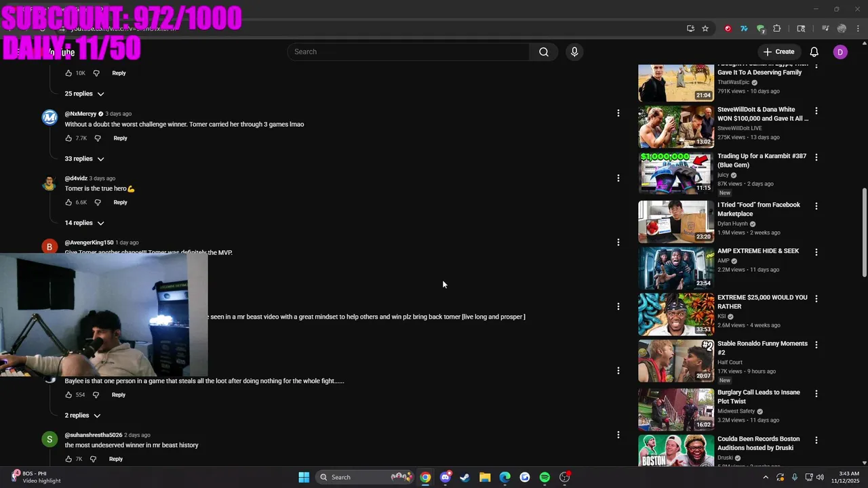Click the YouTube search magnifier button

point(543,52)
